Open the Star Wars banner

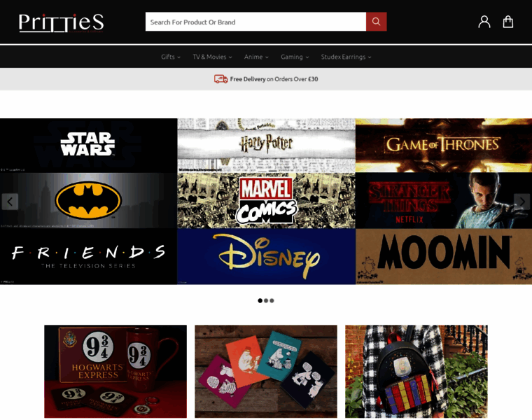tap(89, 145)
